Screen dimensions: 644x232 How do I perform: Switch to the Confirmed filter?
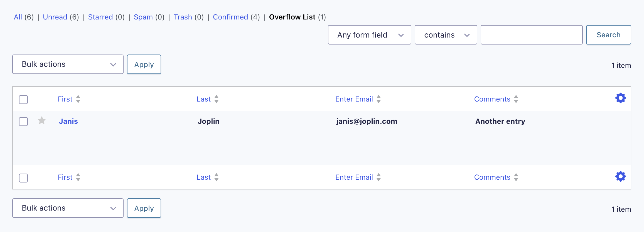coord(230,17)
